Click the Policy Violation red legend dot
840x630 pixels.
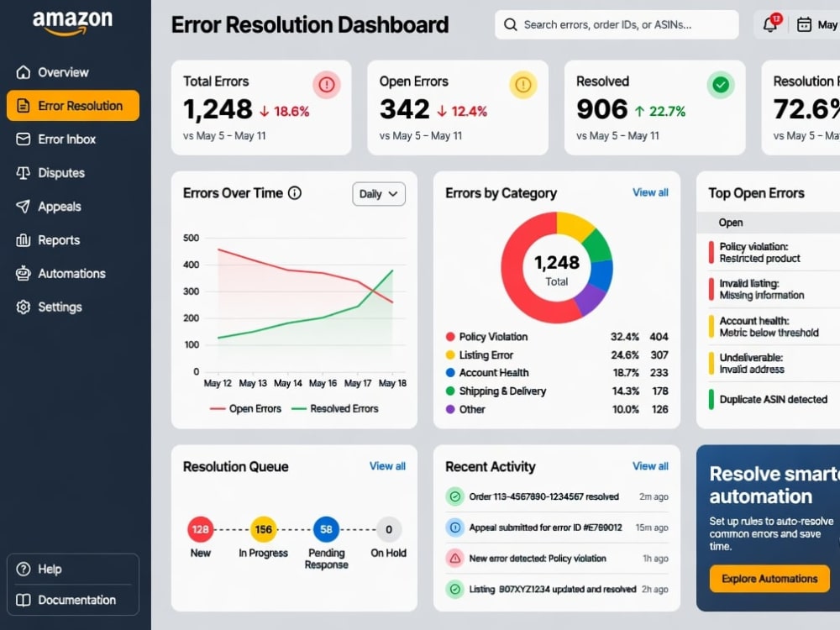(450, 337)
